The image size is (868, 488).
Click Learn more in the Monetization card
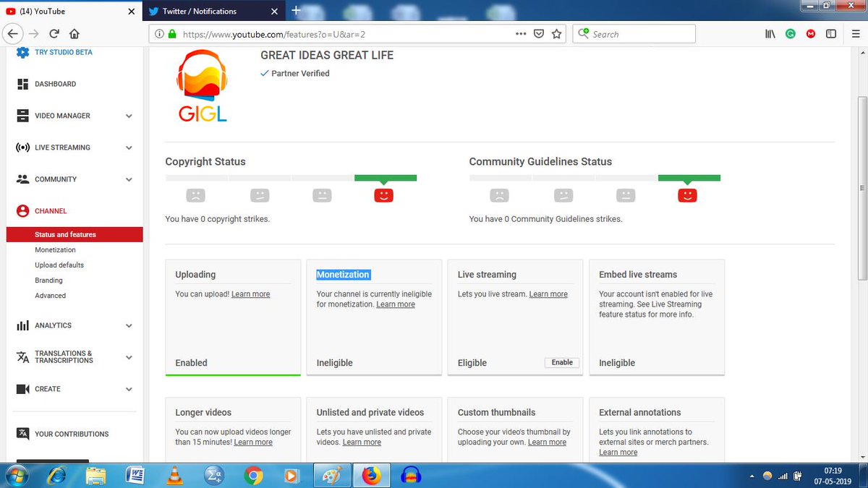[396, 304]
